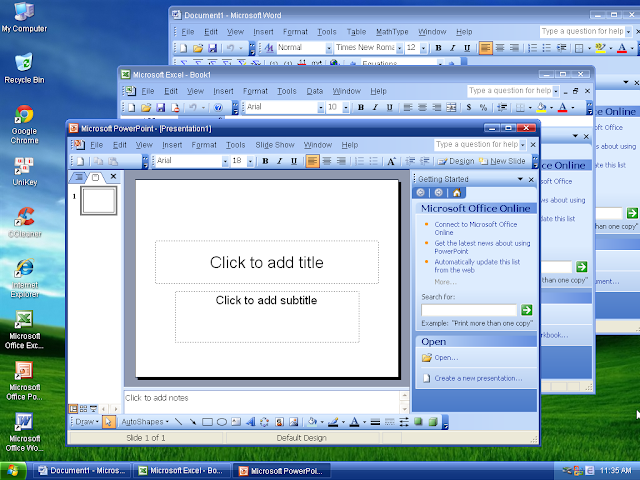Toggle Bold in the PowerPoint formatting toolbar
Viewport: 640px width, 480px height.
coord(265,161)
